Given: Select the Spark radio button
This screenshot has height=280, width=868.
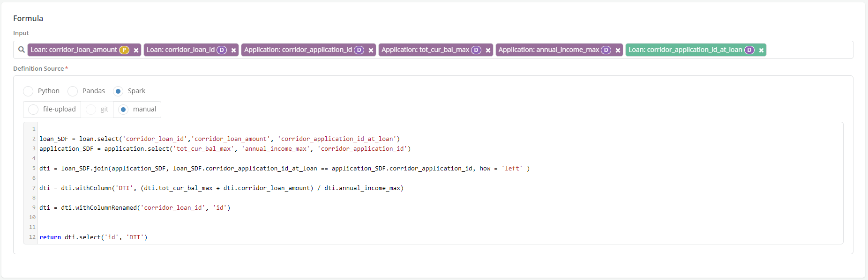Looking at the screenshot, I should (x=118, y=91).
